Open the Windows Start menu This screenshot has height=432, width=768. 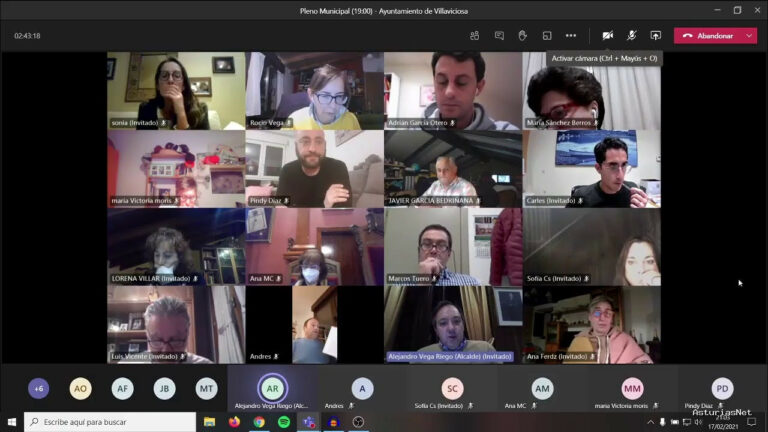pyautogui.click(x=12, y=422)
